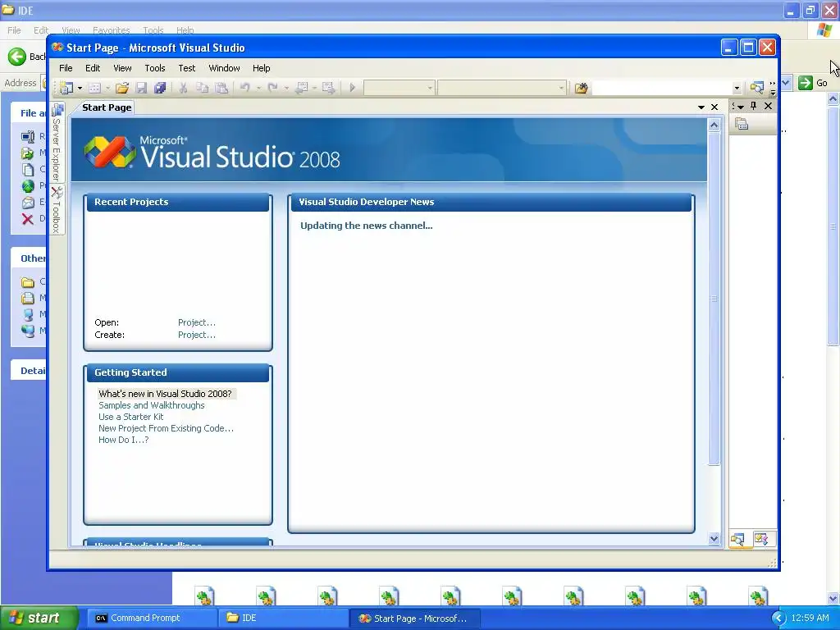840x630 pixels.
Task: Open Samples and Walkthroughs link
Action: coord(152,405)
